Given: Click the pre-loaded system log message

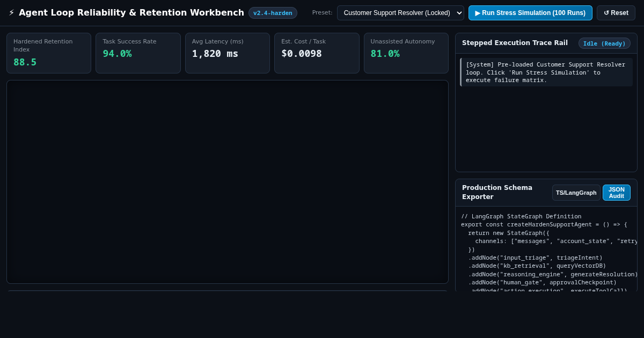Looking at the screenshot, I should pos(546,72).
